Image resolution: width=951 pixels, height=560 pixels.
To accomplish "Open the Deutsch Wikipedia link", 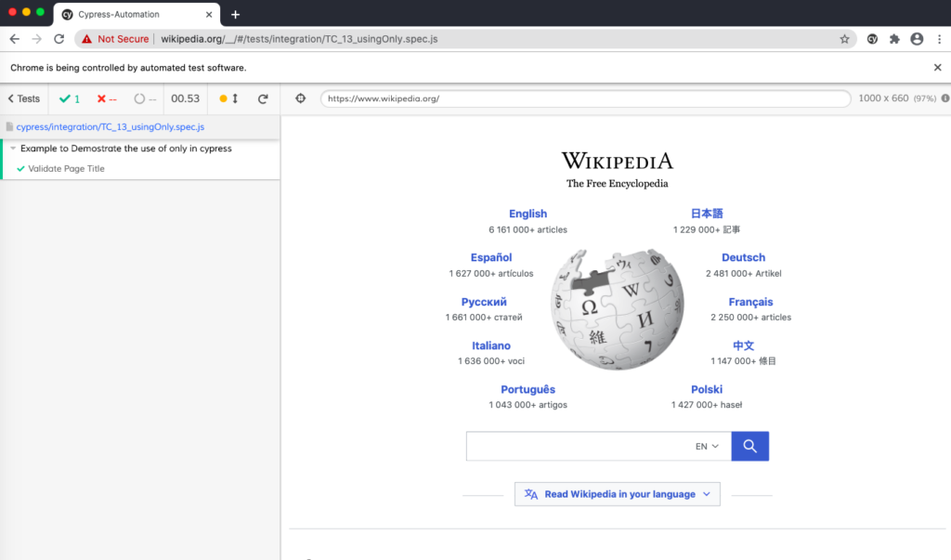I will (x=743, y=257).
